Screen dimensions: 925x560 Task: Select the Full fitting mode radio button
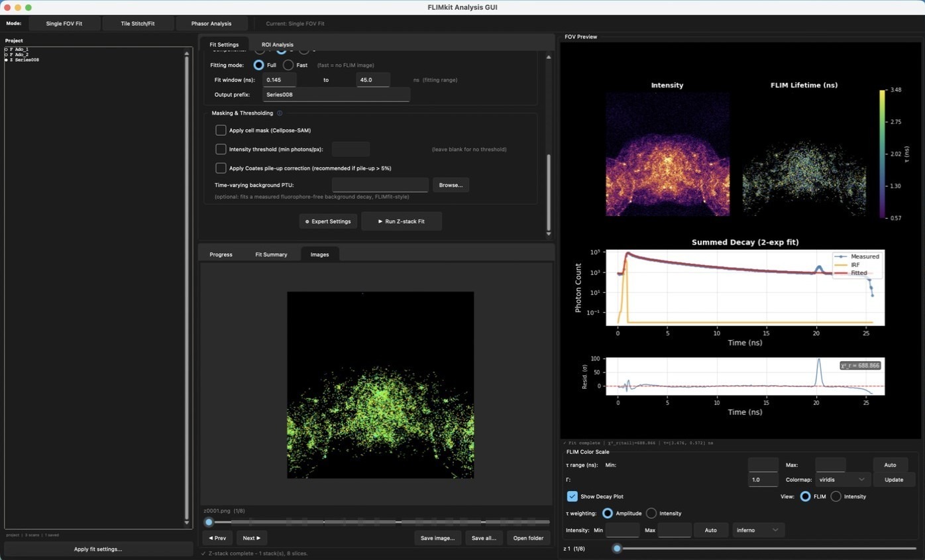click(258, 65)
